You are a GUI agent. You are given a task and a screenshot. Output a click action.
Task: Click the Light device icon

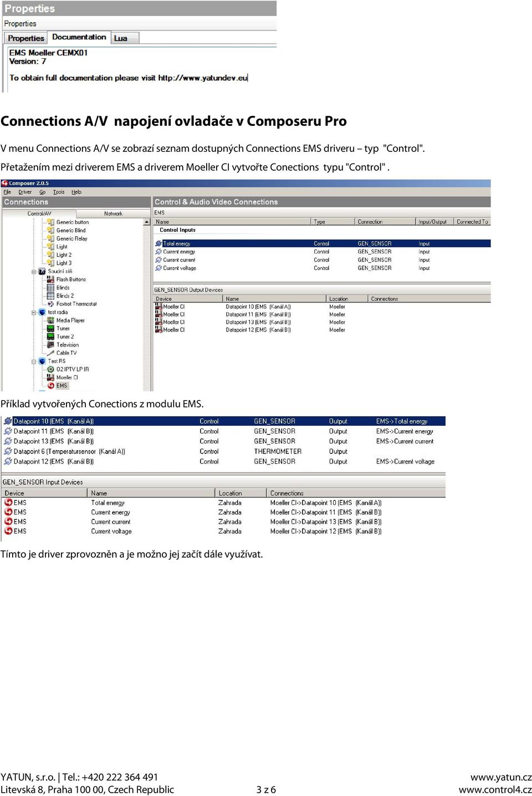pos(50,247)
